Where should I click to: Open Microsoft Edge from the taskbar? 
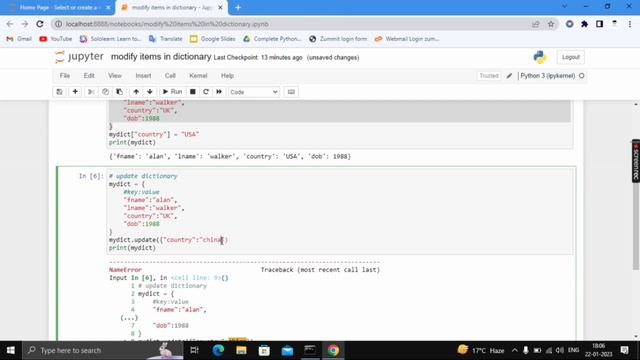[218, 350]
